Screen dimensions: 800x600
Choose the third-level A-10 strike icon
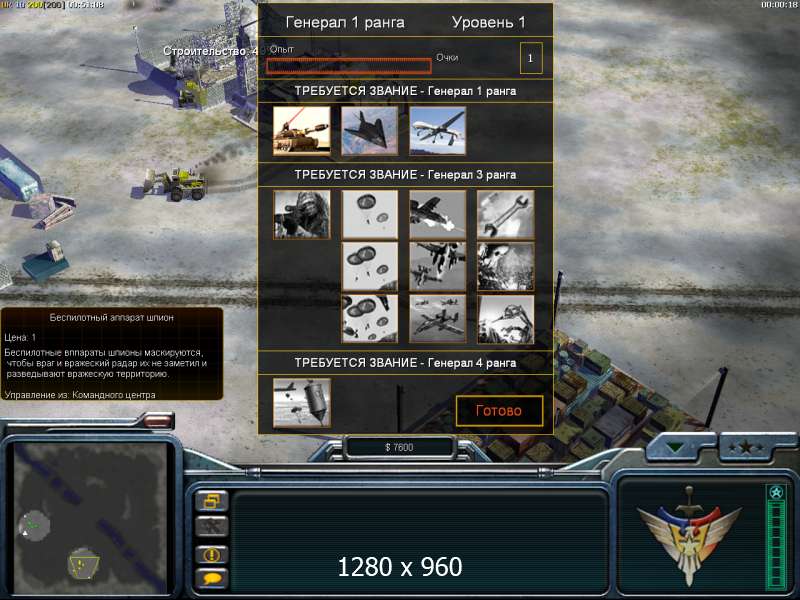point(438,319)
